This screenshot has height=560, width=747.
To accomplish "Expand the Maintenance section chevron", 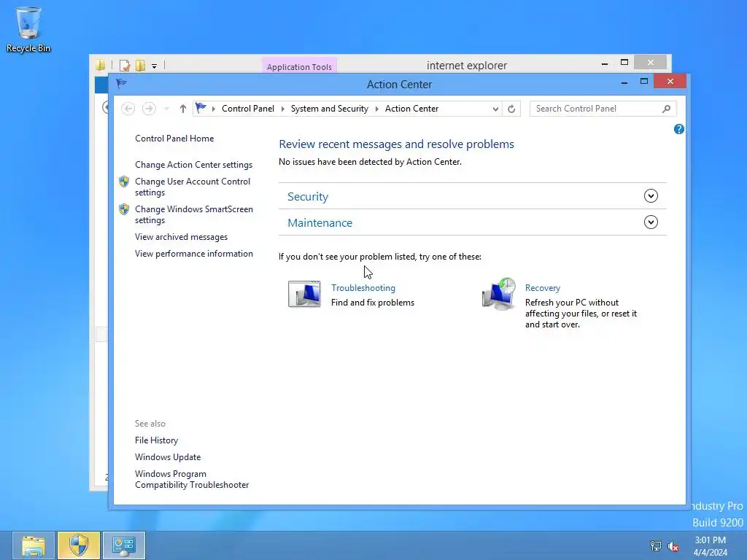I will click(x=651, y=222).
